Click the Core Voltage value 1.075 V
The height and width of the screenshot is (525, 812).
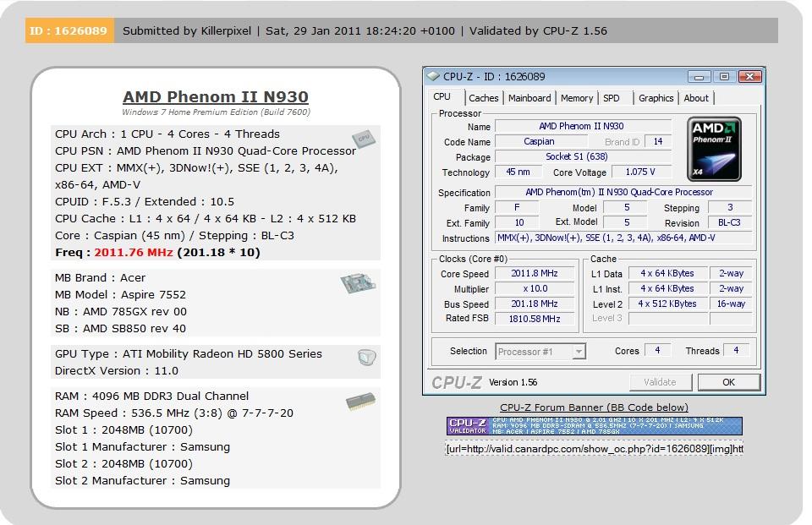pyautogui.click(x=642, y=172)
